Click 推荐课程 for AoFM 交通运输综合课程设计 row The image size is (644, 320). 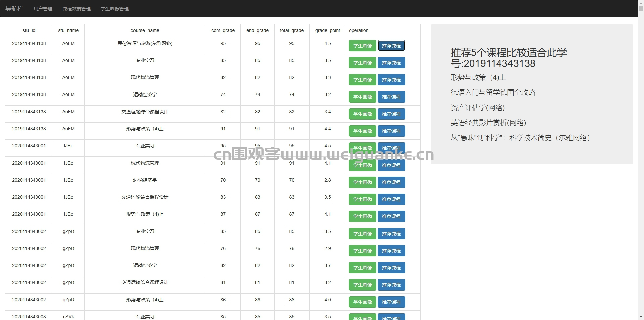click(391, 114)
